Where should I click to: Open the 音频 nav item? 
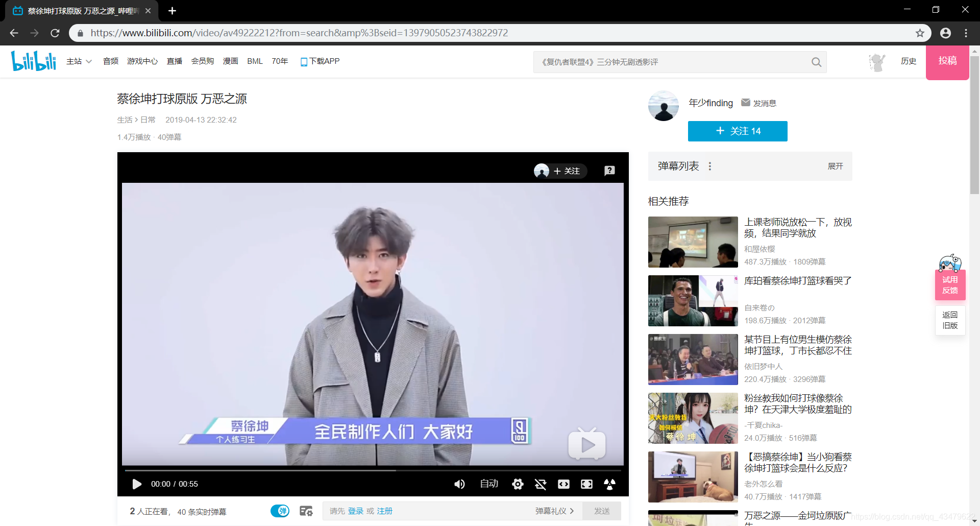tap(111, 61)
